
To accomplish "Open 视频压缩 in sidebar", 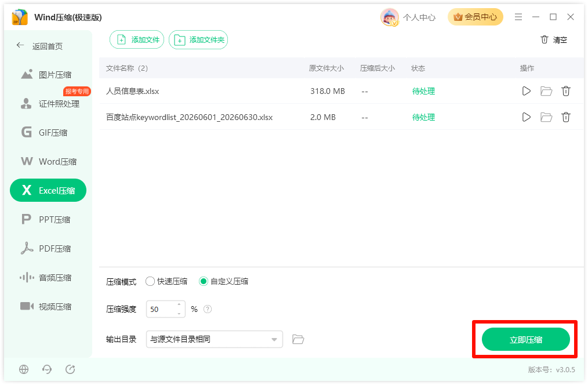I will [x=48, y=307].
